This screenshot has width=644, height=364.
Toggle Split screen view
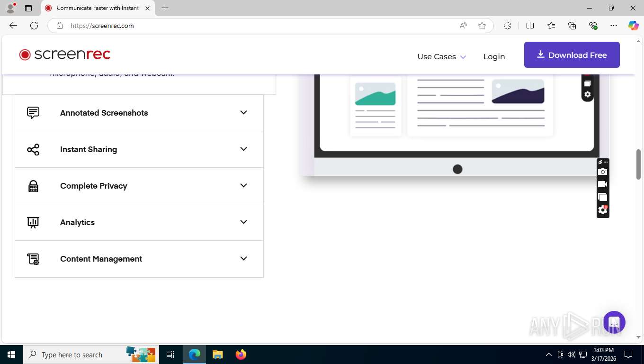tap(530, 26)
